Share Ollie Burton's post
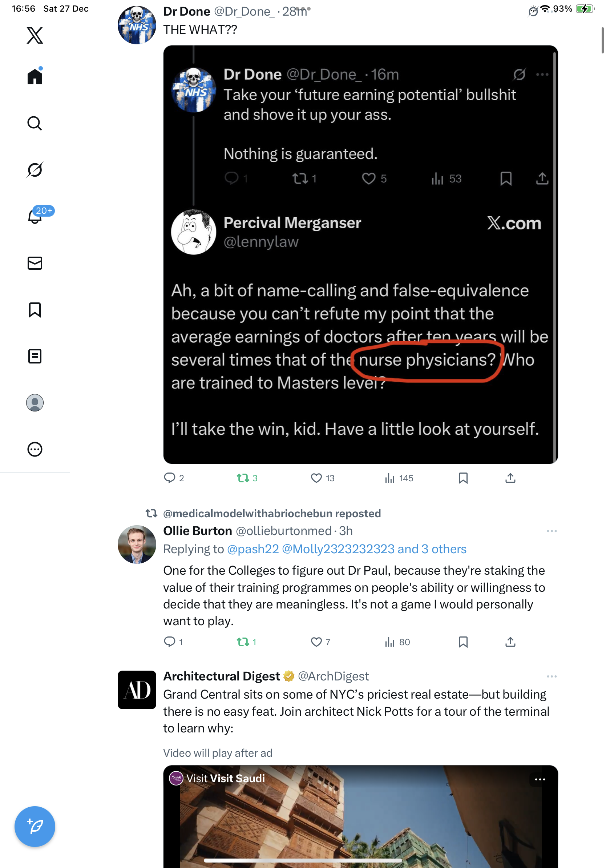The width and height of the screenshot is (606, 868). pyautogui.click(x=510, y=642)
